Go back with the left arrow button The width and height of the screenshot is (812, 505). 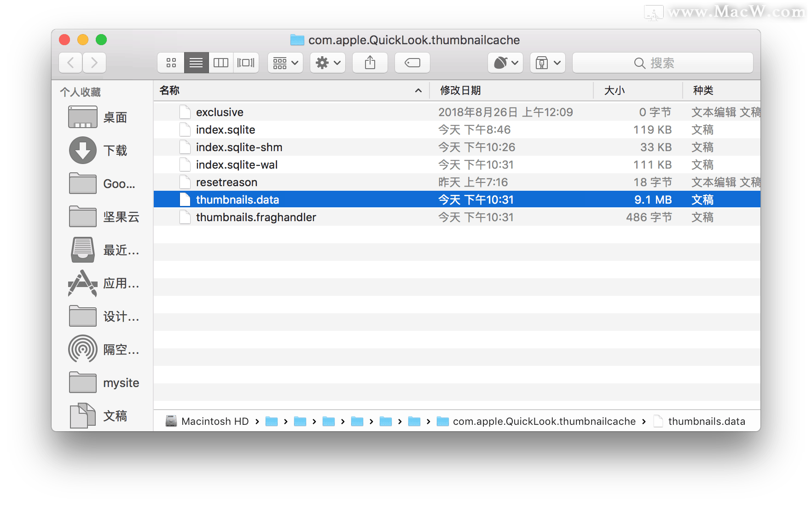pos(70,63)
